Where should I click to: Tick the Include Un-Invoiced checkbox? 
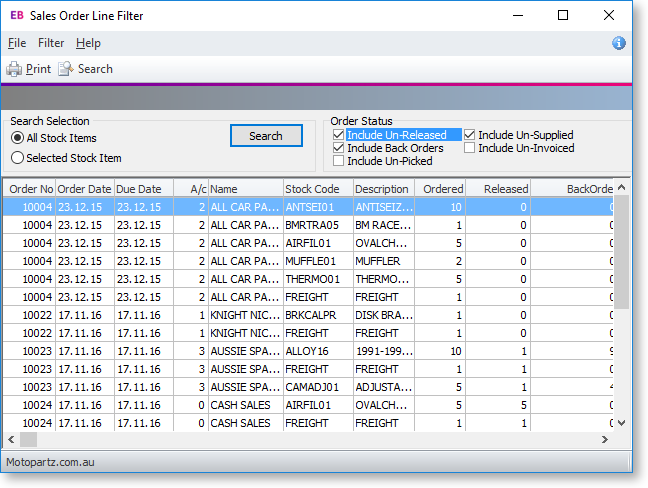[x=470, y=148]
